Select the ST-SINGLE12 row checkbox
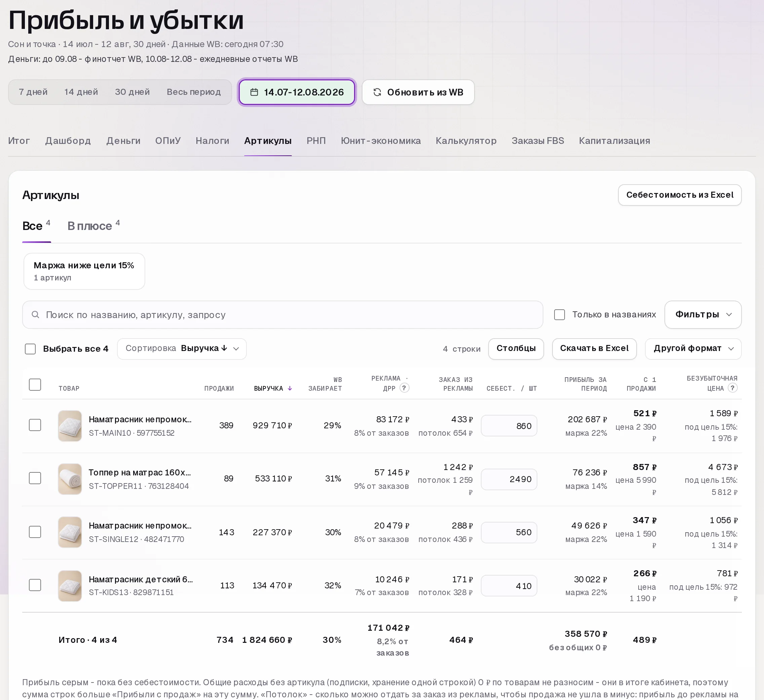Viewport: 764px width, 700px height. 35,532
